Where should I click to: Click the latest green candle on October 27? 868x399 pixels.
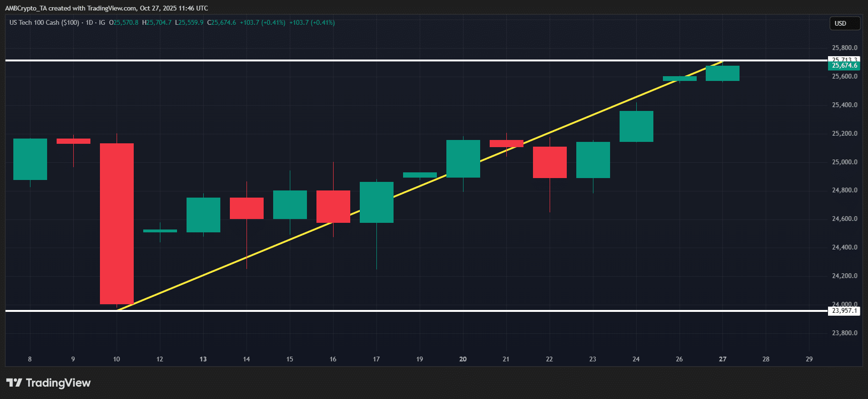(x=722, y=73)
